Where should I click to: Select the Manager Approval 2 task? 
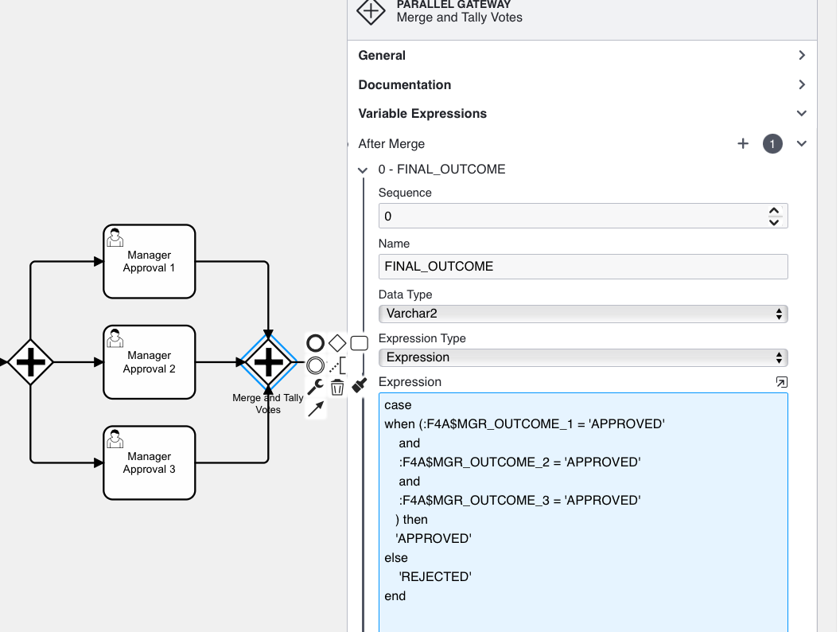click(x=149, y=362)
